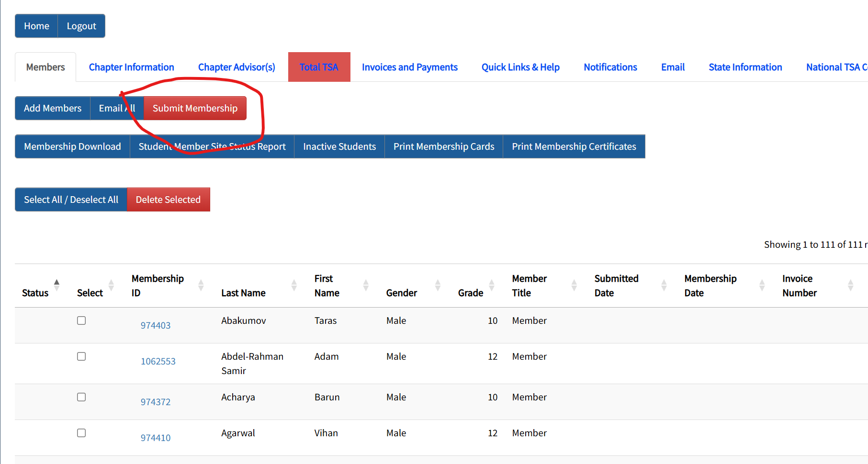
Task: Sort by First Name column arrows
Action: click(366, 286)
